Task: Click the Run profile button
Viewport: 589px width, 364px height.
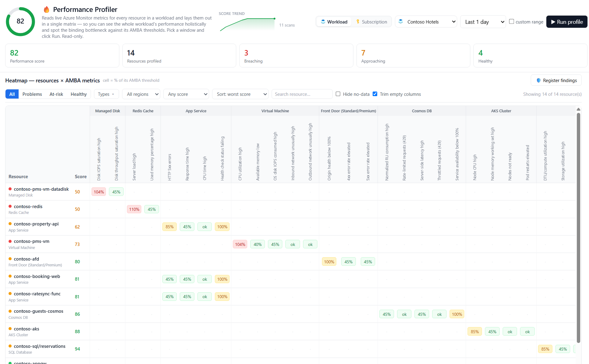Action: pyautogui.click(x=567, y=22)
